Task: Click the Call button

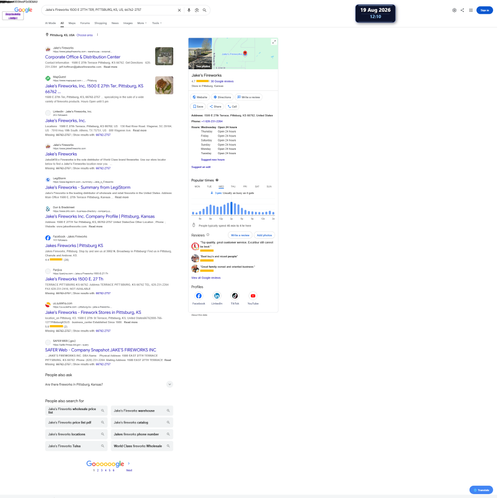Action: (x=232, y=106)
